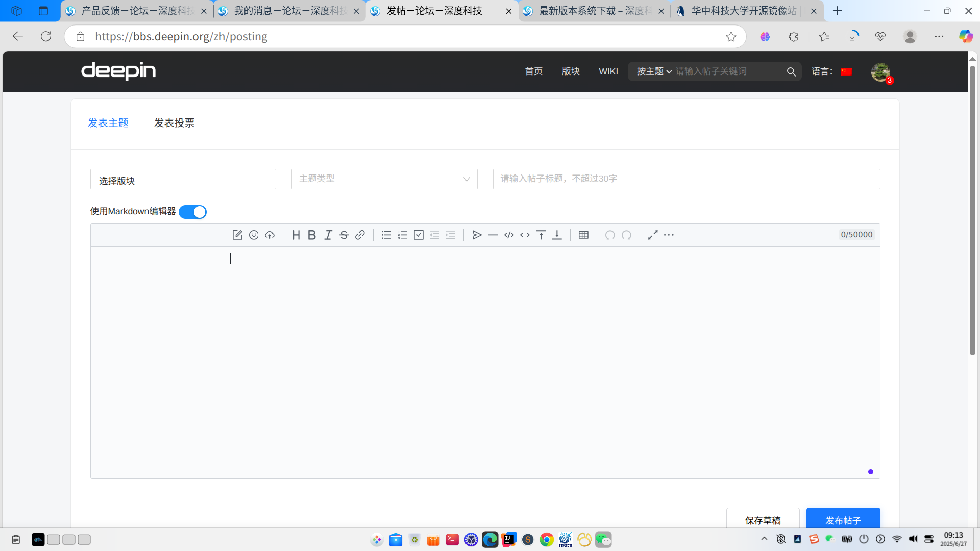980x551 pixels.
Task: Open Google Chrome from the taskbar
Action: point(547,540)
